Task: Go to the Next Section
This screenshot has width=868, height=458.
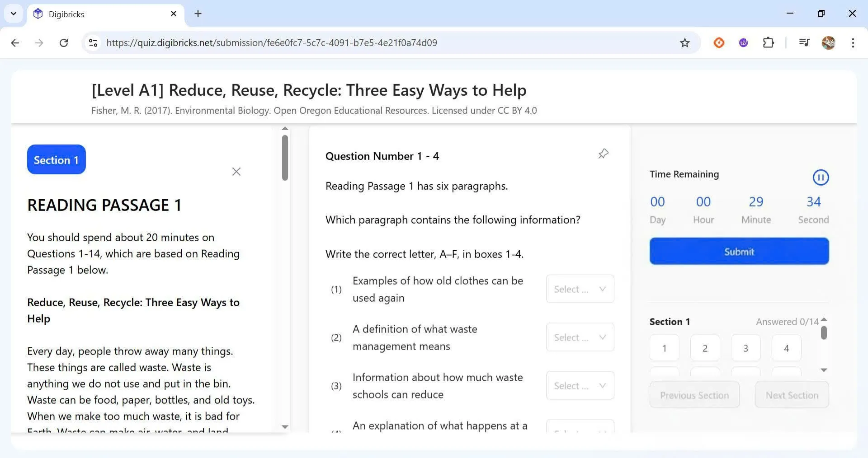Action: point(792,395)
